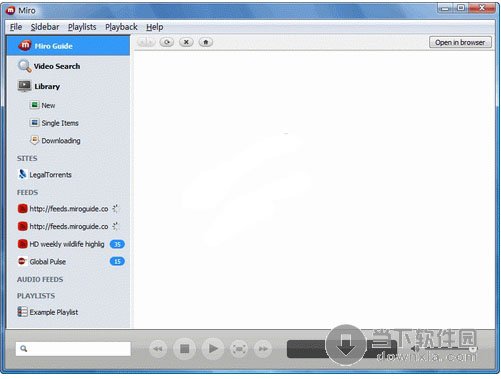Click the Downloading arrow icon
The width and height of the screenshot is (501, 379).
[34, 140]
